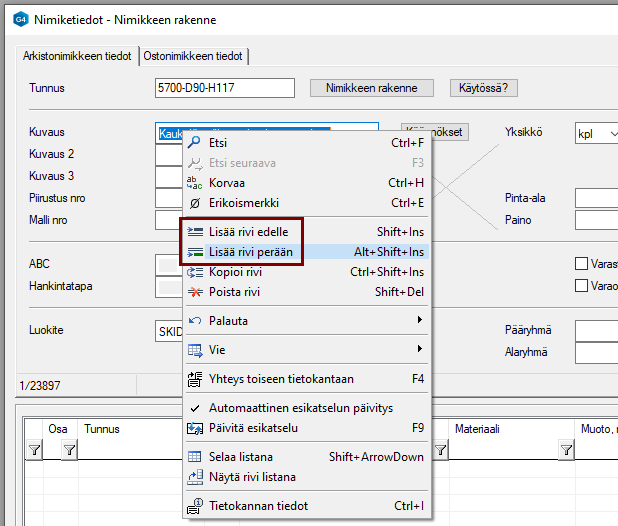Tick the upper 'Varast' checkbox
The width and height of the screenshot is (618, 526).
coord(581,264)
